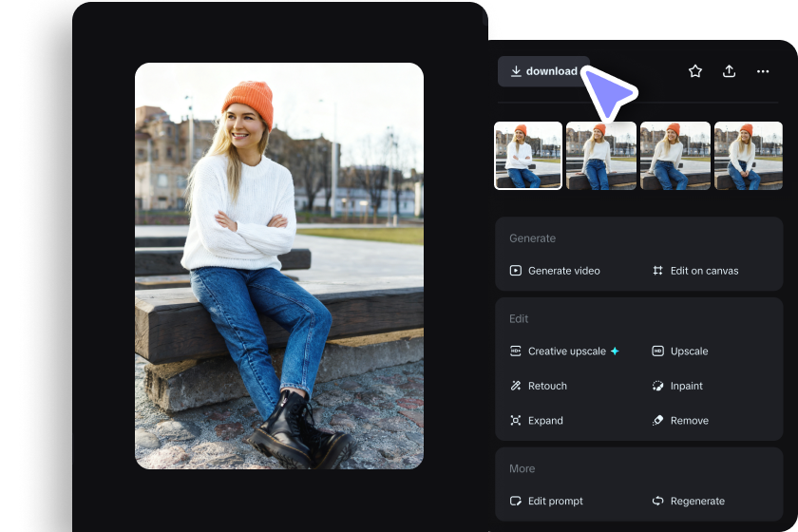798x532 pixels.
Task: Open the Edit on canvas label
Action: (x=704, y=271)
